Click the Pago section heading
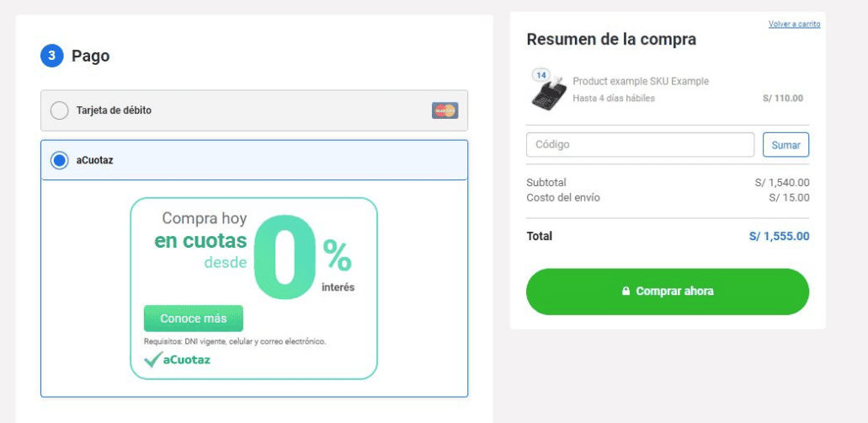 tap(91, 56)
